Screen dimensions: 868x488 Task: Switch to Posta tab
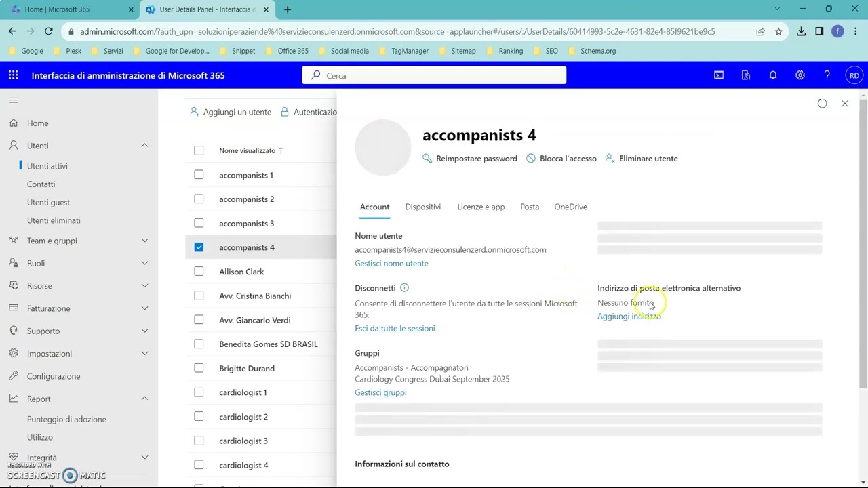tap(530, 207)
